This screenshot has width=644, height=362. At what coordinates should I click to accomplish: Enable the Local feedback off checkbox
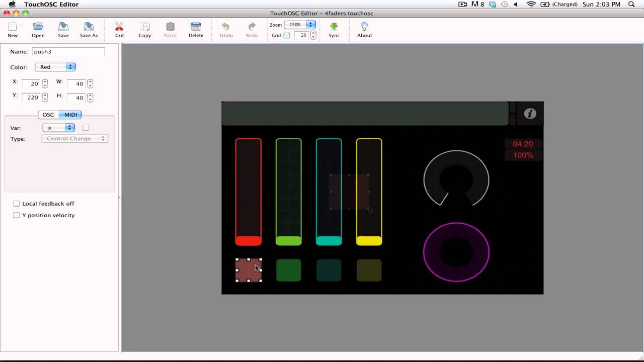pos(17,204)
